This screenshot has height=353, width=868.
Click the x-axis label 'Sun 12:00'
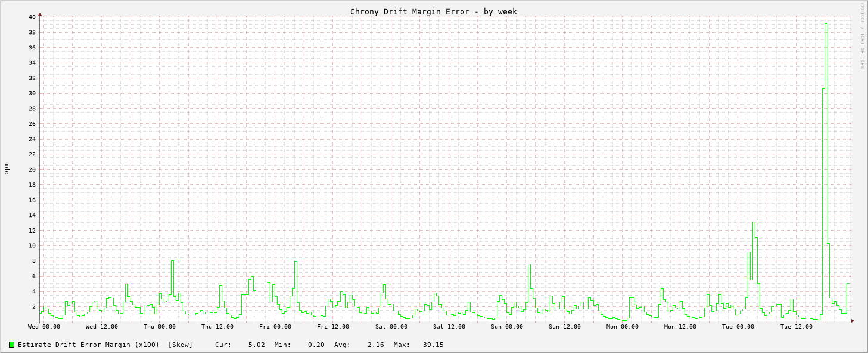pyautogui.click(x=564, y=326)
